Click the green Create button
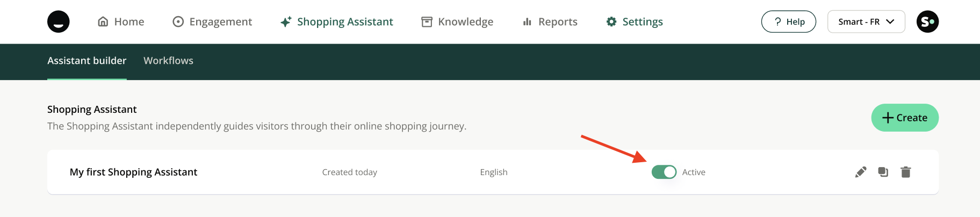980x217 pixels. [905, 118]
